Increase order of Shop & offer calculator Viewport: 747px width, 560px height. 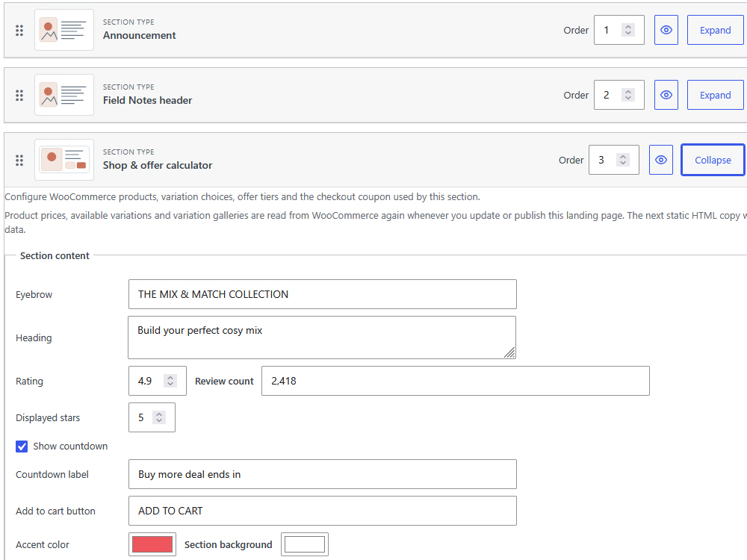coord(623,157)
